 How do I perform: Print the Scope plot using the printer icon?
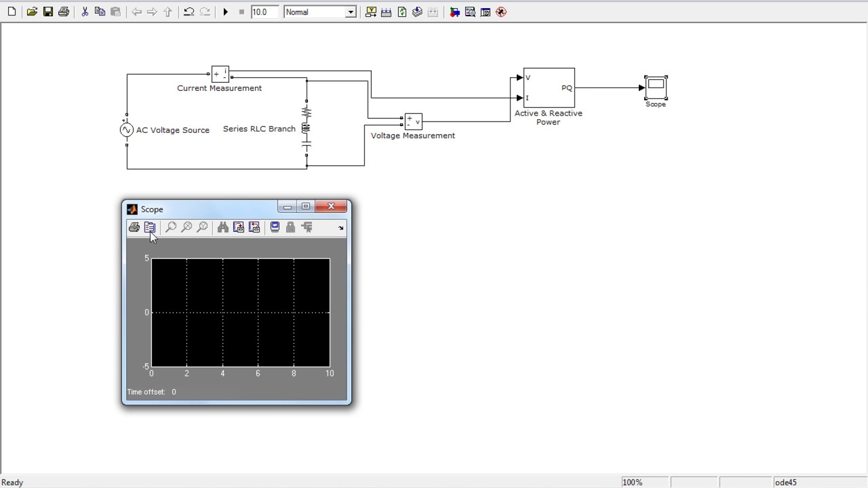pyautogui.click(x=134, y=228)
